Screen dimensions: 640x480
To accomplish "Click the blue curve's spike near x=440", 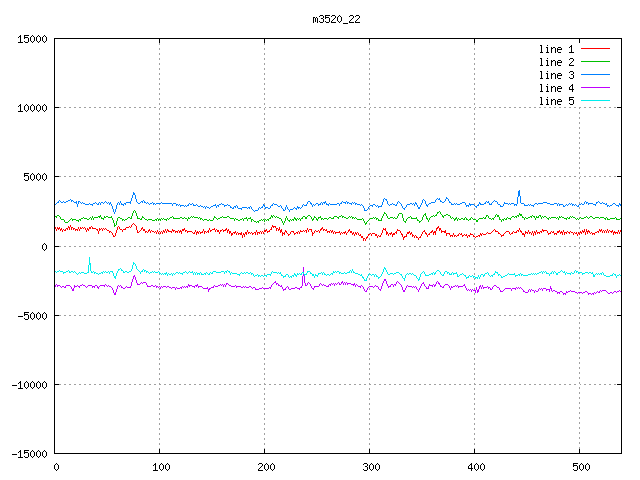I will point(518,192).
